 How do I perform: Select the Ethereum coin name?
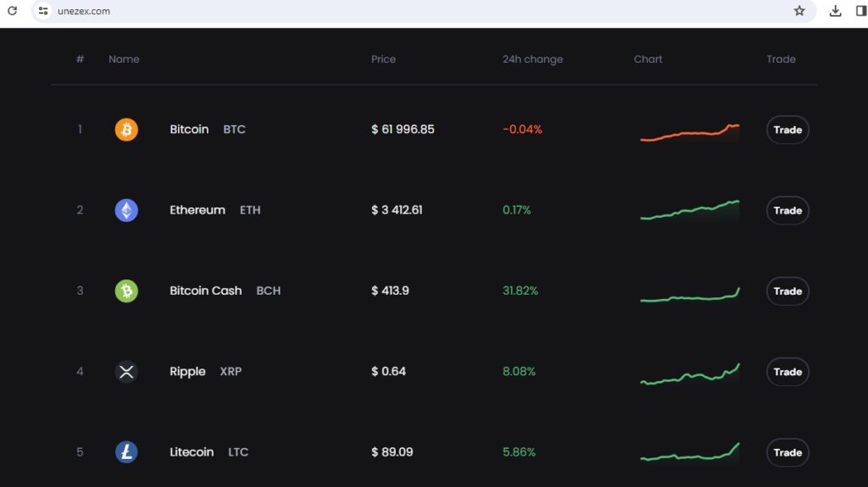pyautogui.click(x=198, y=210)
